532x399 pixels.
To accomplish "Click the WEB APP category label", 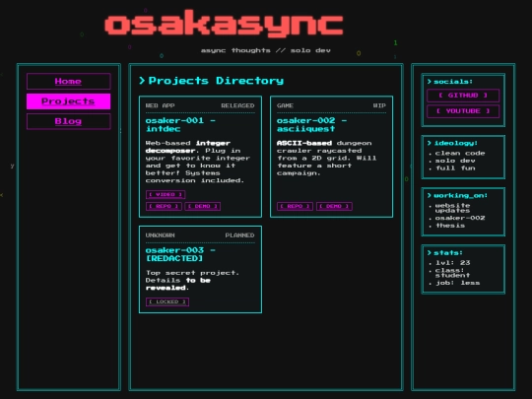I will [160, 105].
